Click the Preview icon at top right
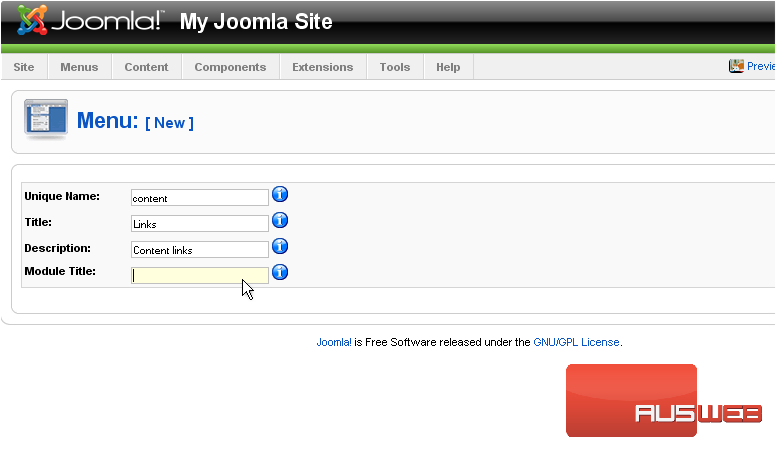This screenshot has height=450, width=776. [737, 66]
